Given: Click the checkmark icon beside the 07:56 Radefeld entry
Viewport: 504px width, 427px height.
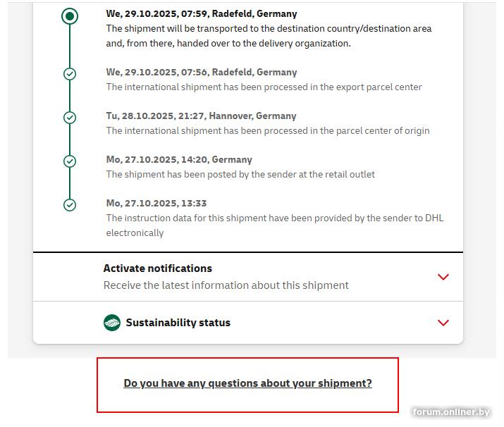Looking at the screenshot, I should (70, 73).
